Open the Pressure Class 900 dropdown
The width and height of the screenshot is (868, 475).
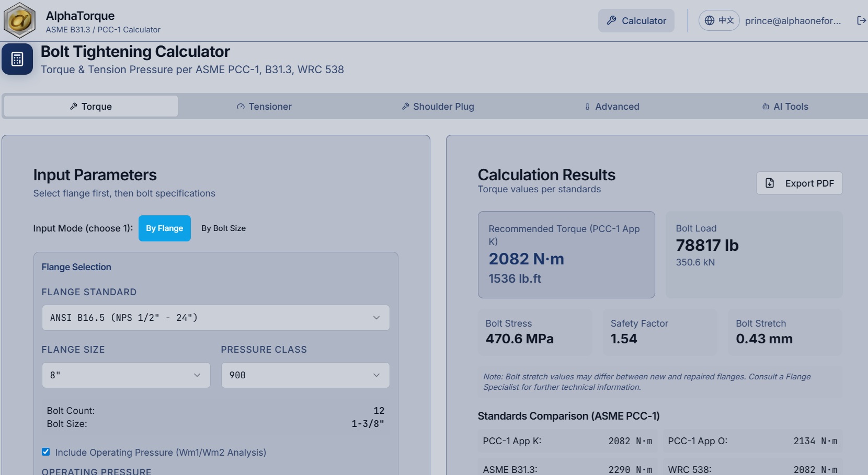point(305,375)
